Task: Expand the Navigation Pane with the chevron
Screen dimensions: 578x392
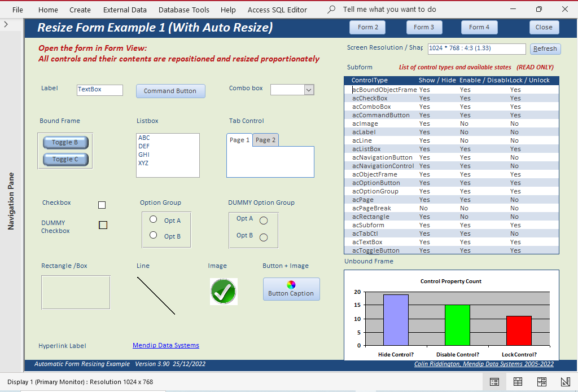Action: click(6, 24)
